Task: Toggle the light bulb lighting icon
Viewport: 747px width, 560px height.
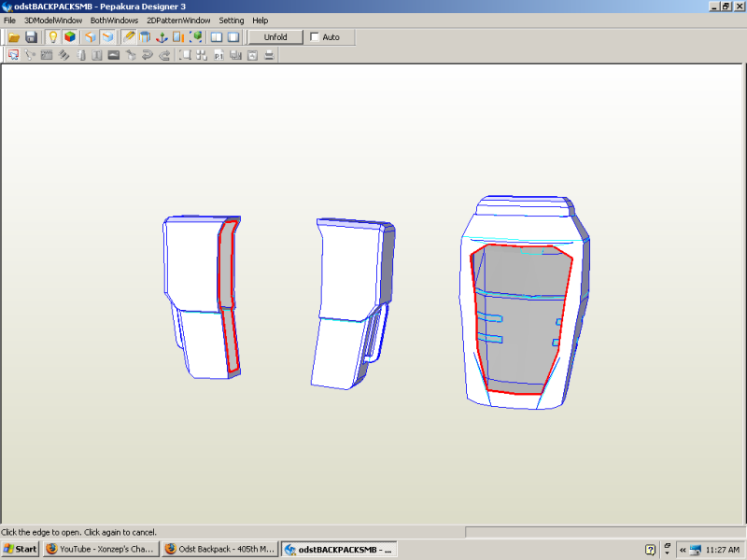Action: tap(53, 37)
